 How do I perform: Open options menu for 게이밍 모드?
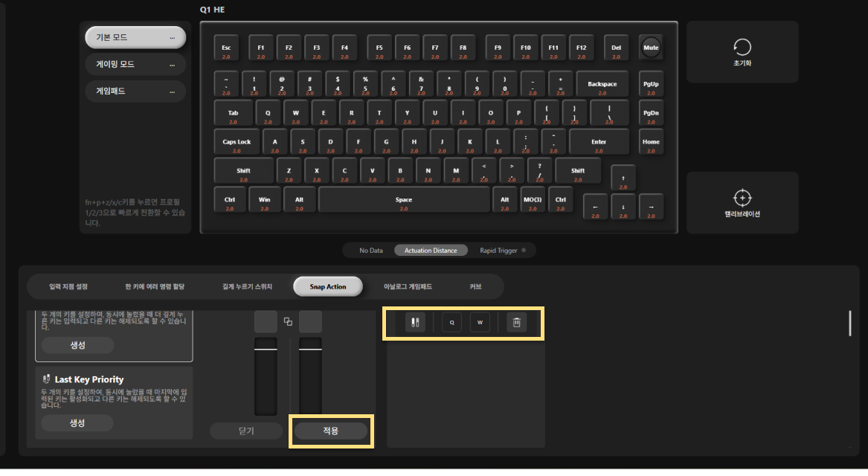pos(172,65)
